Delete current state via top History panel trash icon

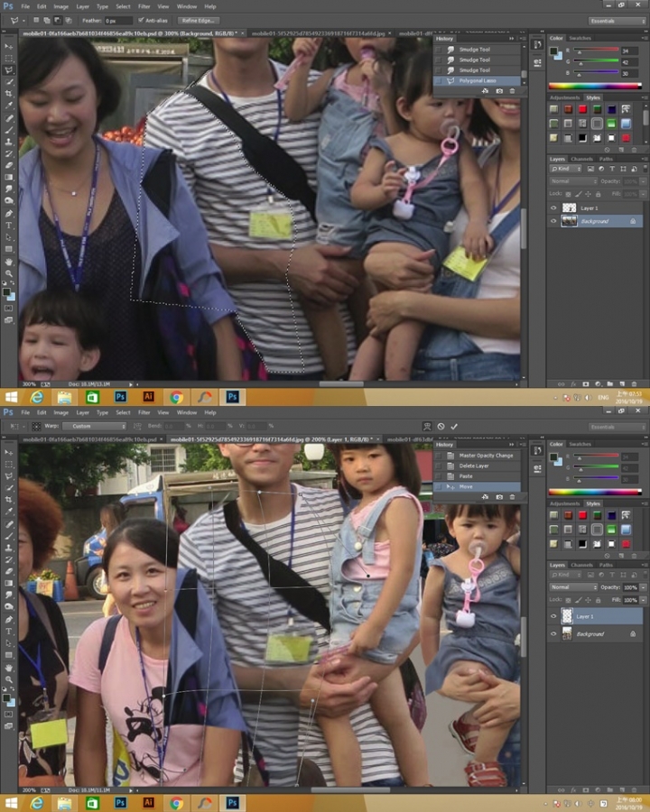click(512, 91)
